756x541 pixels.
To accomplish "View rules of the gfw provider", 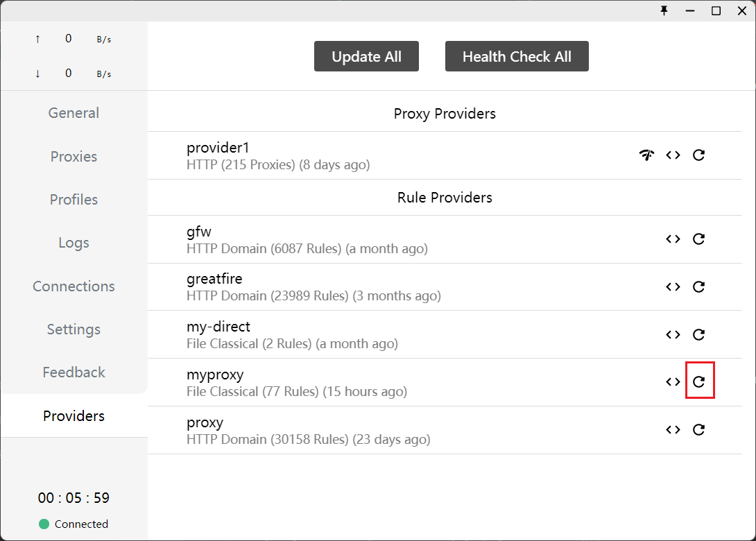I will click(672, 239).
